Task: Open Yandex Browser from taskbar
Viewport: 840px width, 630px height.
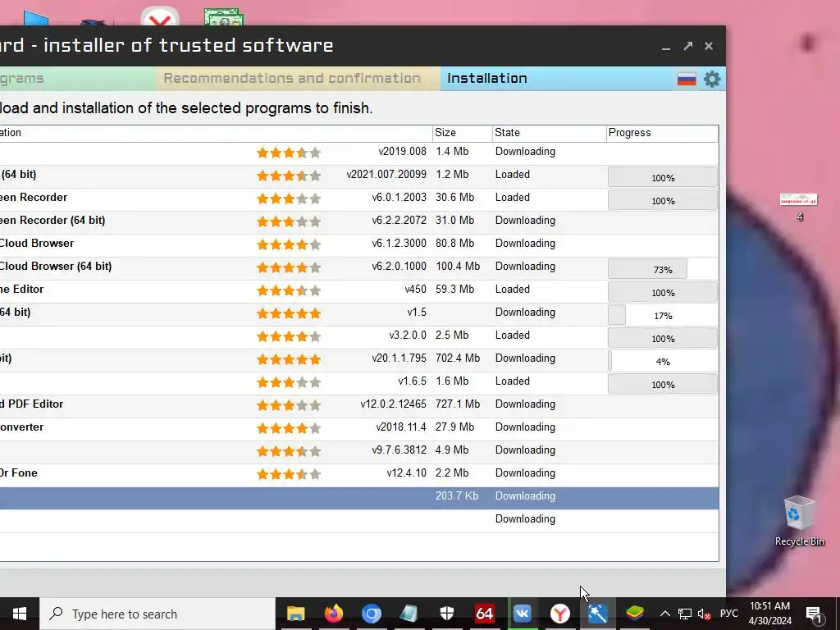Action: pos(559,614)
